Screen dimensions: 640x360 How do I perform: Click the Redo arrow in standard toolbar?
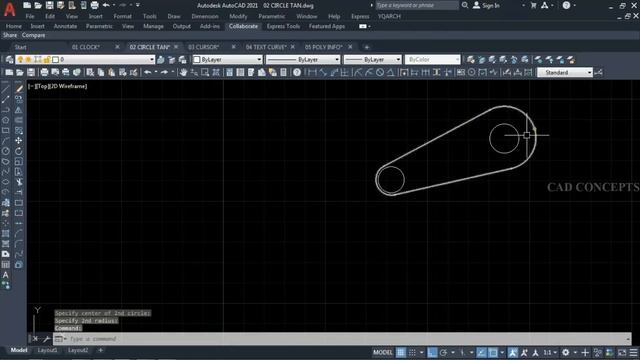point(164,72)
